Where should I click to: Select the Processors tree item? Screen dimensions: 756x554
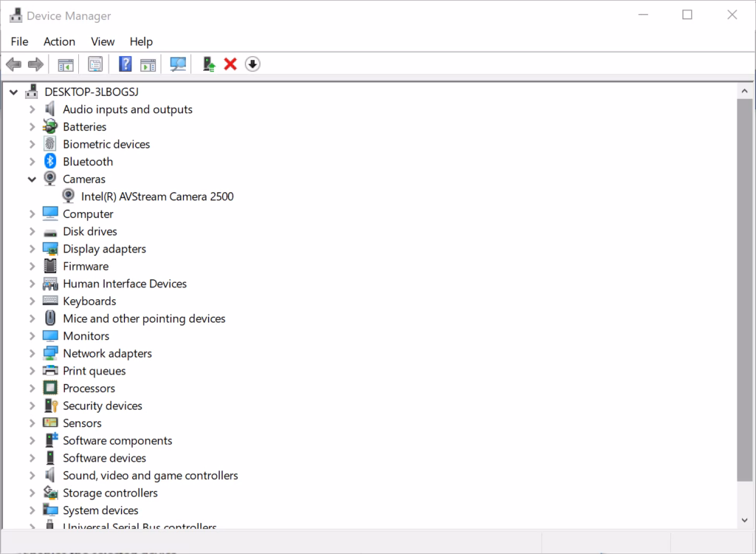point(89,389)
